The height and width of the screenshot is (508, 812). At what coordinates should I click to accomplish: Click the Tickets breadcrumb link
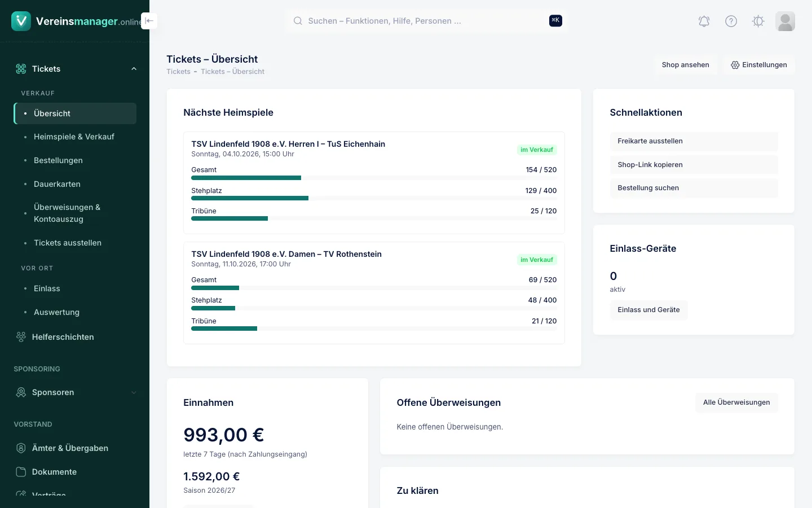(x=178, y=72)
